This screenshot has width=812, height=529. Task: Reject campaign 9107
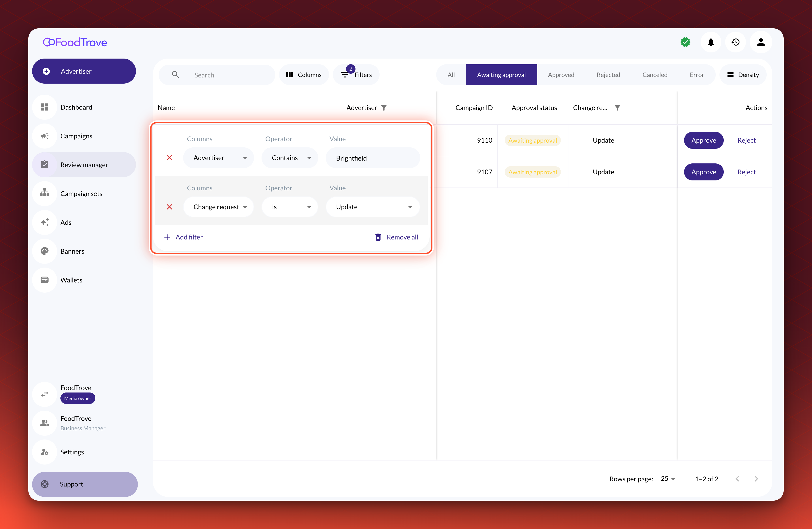point(746,172)
